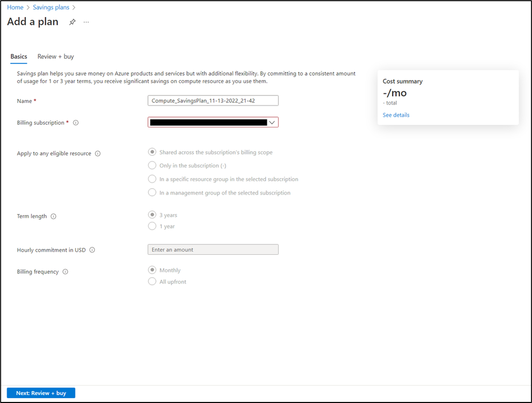Show info for Billing subscription
Viewport: 532px width, 403px height.
tap(76, 123)
